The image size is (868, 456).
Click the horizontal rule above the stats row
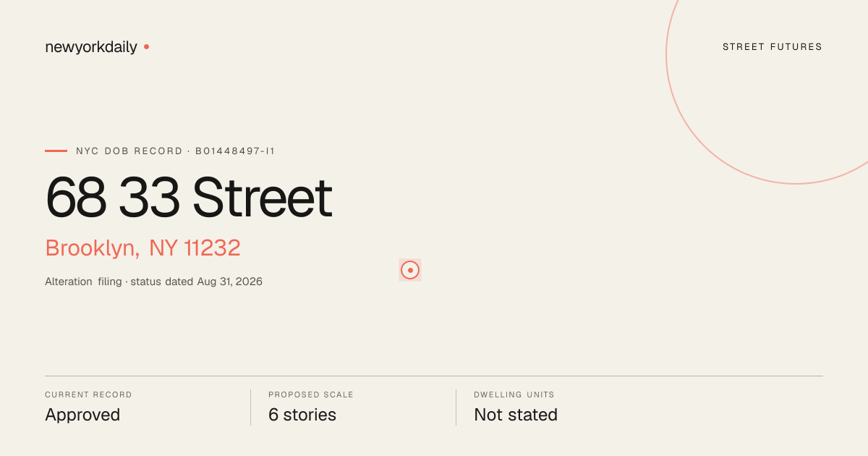[434, 376]
